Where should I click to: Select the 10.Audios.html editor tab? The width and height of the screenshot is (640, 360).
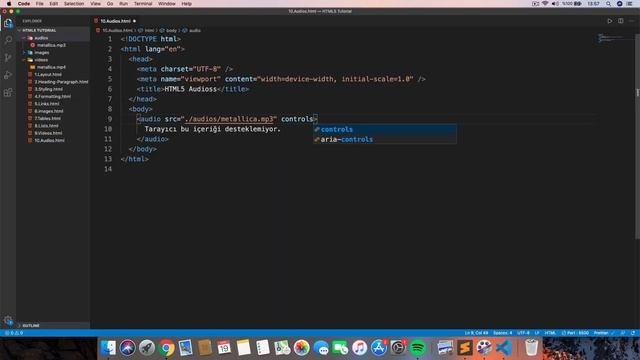[115, 21]
